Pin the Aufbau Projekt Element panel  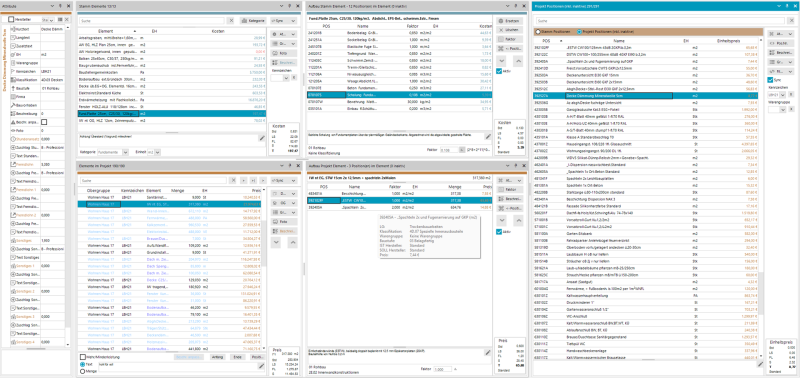coord(515,166)
